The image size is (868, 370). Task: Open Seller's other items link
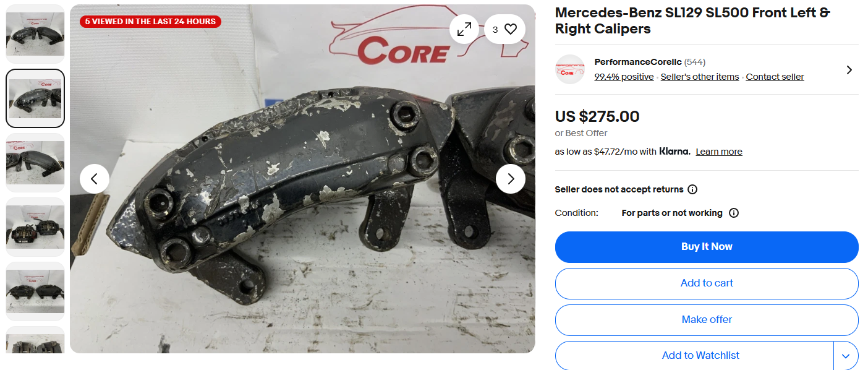click(700, 77)
